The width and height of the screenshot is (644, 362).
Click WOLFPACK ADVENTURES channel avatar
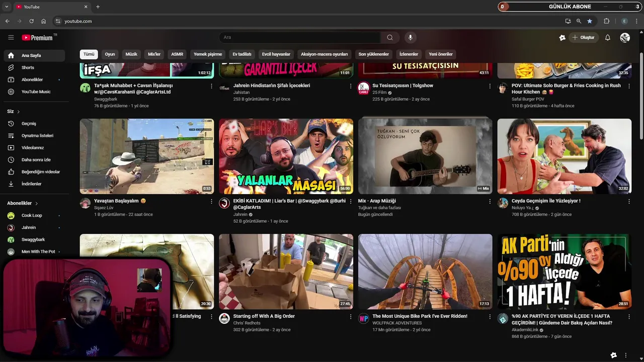coord(364,318)
